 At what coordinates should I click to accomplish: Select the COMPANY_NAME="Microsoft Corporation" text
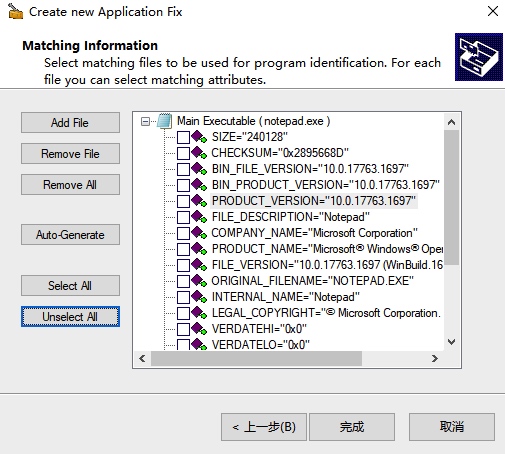point(314,233)
